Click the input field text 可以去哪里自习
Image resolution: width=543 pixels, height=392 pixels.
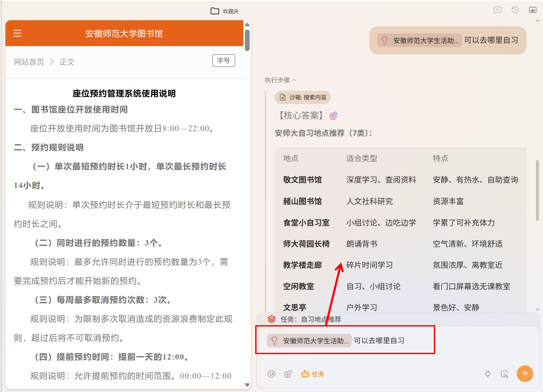(379, 340)
